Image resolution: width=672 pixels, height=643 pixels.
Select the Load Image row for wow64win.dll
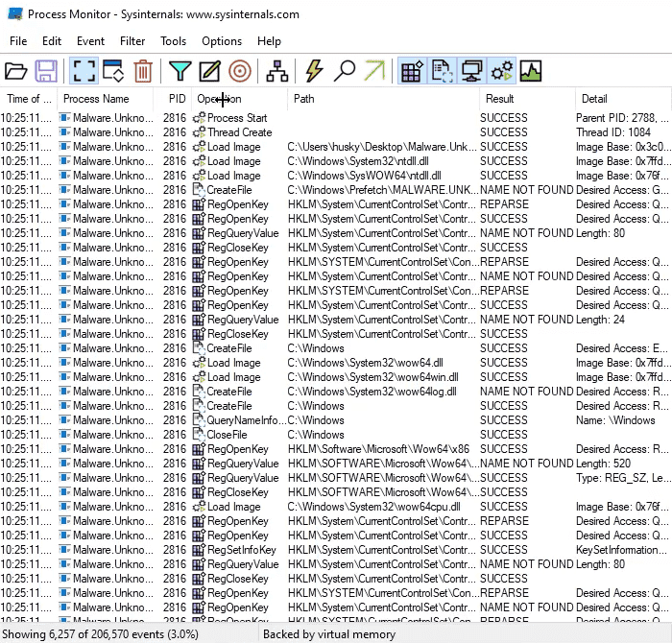(x=336, y=377)
